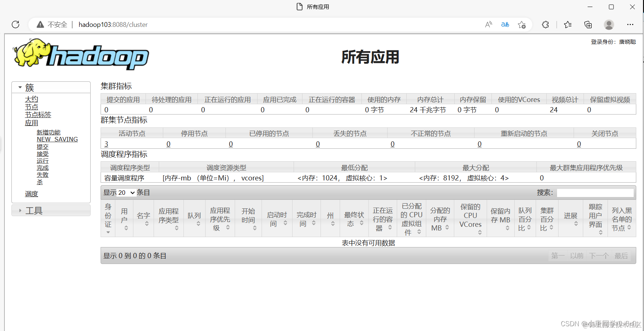Click the 不安全 security warning icon
The width and height of the screenshot is (644, 331).
pyautogui.click(x=41, y=25)
